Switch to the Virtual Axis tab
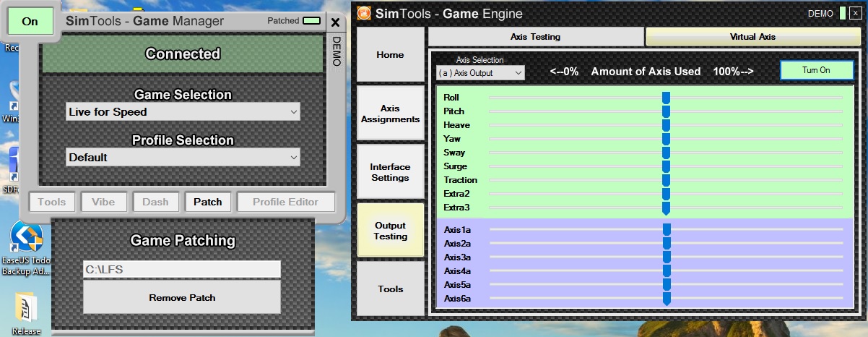Image resolution: width=868 pixels, height=337 pixels. click(x=753, y=37)
